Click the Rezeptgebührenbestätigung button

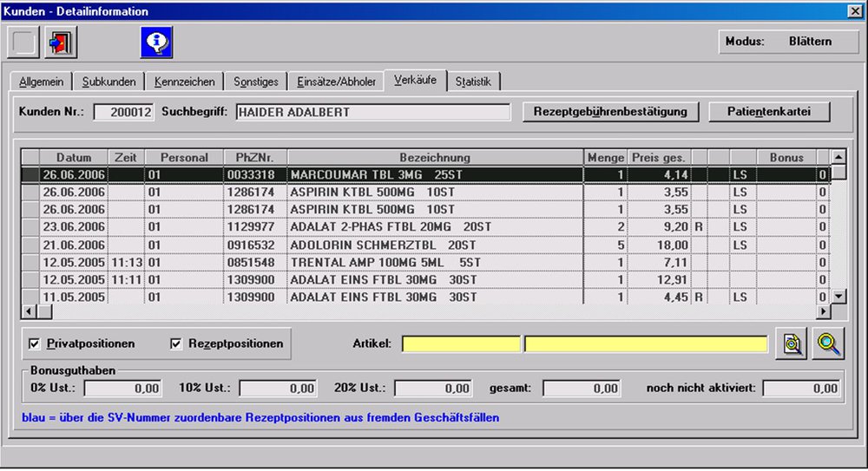610,112
